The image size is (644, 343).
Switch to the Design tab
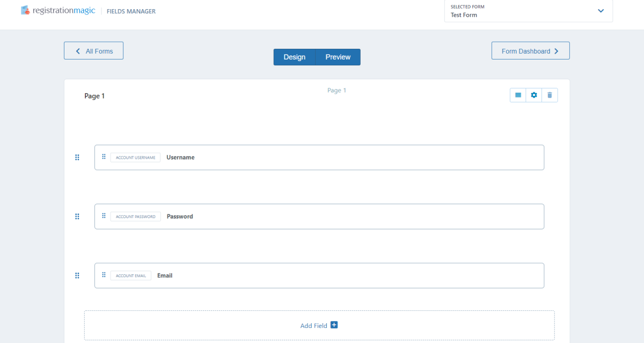[x=294, y=57]
